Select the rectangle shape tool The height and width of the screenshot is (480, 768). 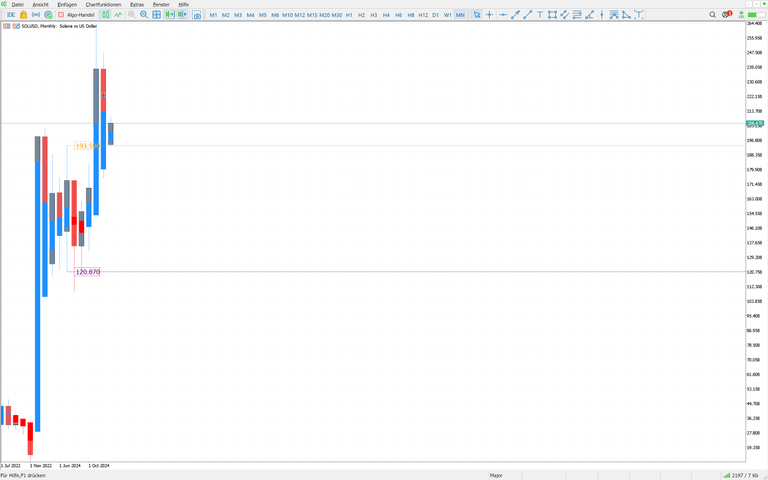(552, 15)
